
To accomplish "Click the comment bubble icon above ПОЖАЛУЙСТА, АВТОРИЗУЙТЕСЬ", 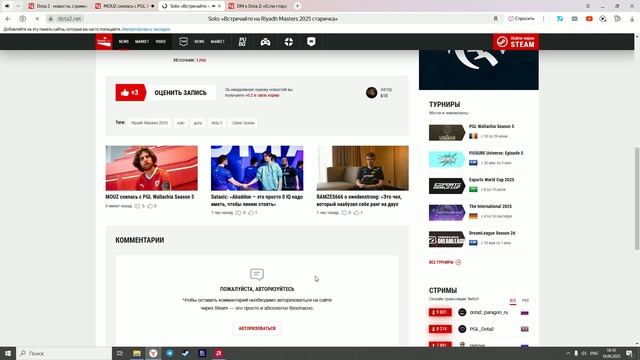I will [x=257, y=274].
